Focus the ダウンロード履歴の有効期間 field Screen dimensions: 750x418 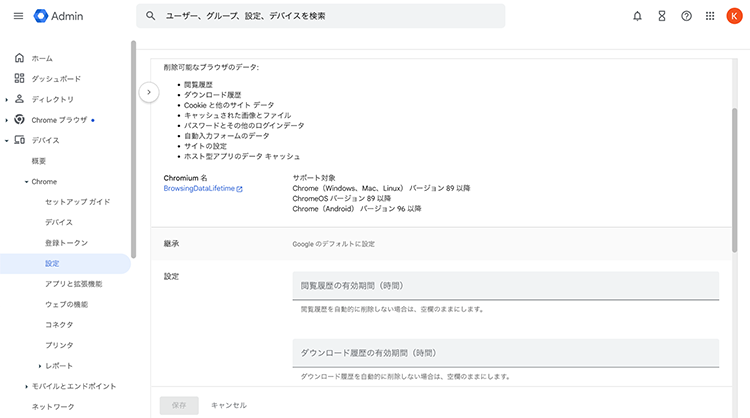[506, 353]
